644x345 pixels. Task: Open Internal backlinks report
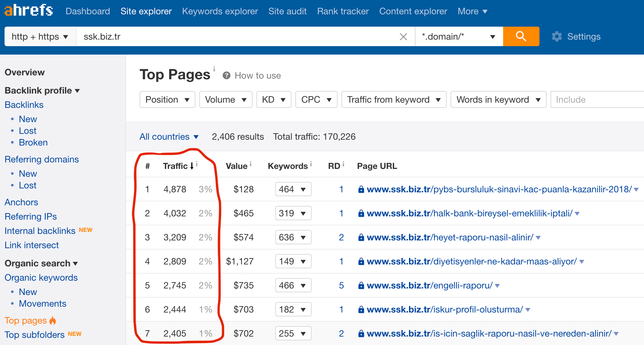[40, 231]
